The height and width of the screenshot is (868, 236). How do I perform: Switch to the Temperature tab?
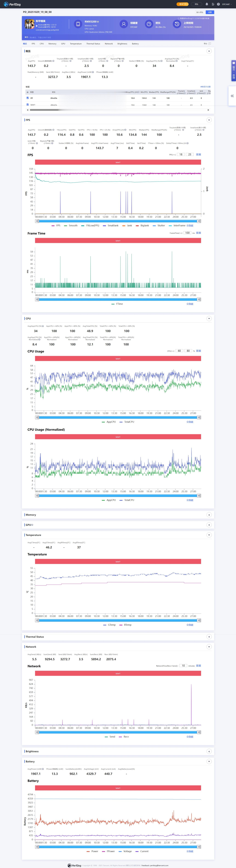click(76, 44)
